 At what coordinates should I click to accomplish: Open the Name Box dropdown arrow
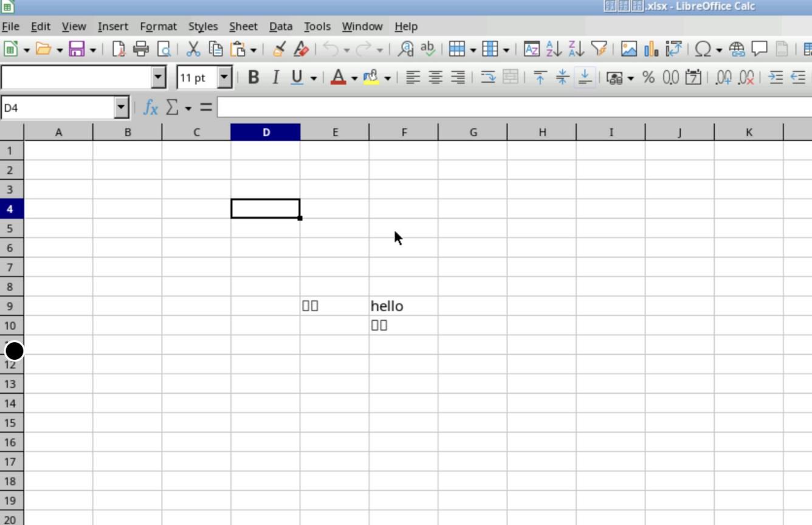[x=121, y=108]
